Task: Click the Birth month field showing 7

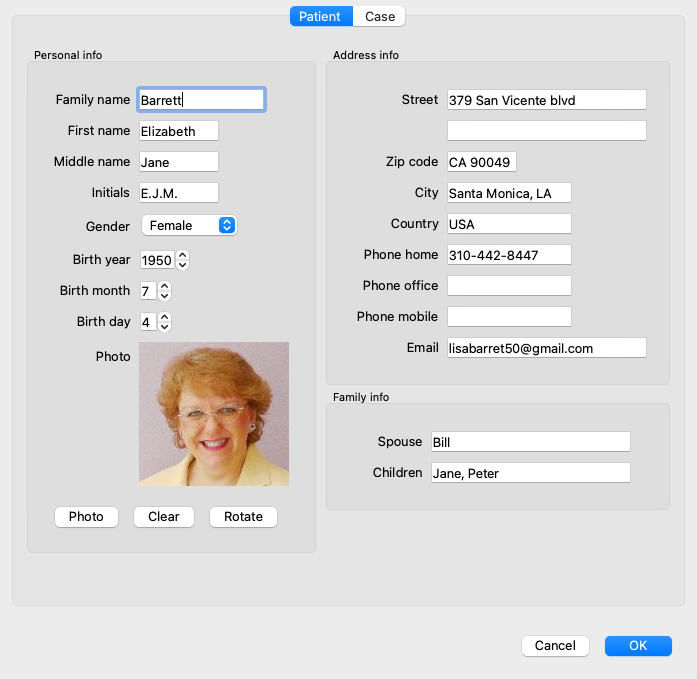Action: tap(148, 291)
